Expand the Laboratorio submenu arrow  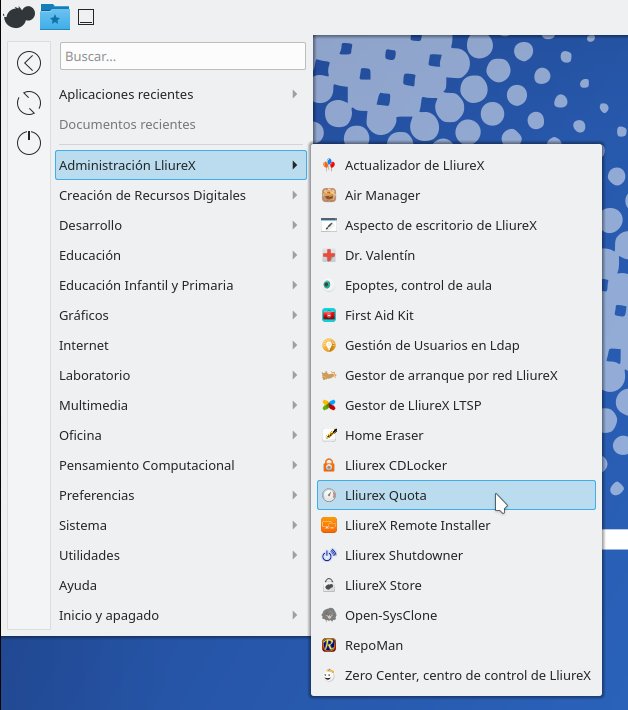click(x=295, y=375)
